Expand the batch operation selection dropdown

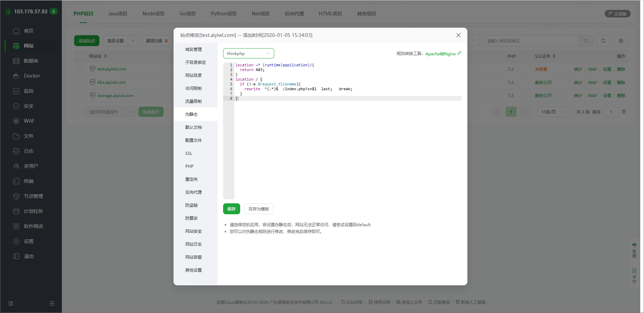click(x=110, y=112)
